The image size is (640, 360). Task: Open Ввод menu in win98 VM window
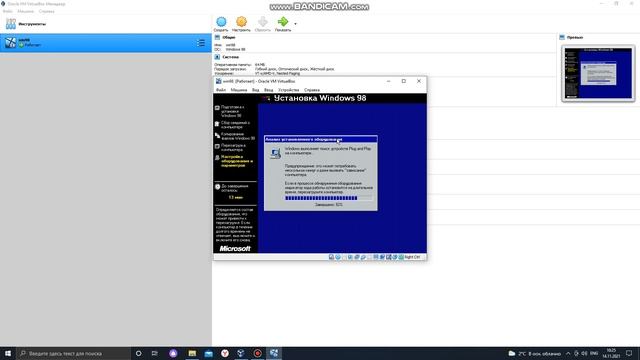[x=269, y=90]
